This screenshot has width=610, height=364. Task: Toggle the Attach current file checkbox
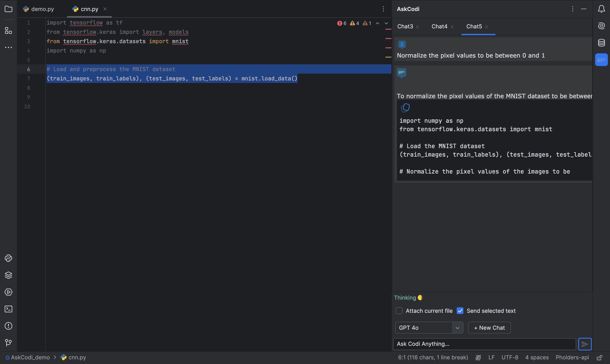coord(398,311)
